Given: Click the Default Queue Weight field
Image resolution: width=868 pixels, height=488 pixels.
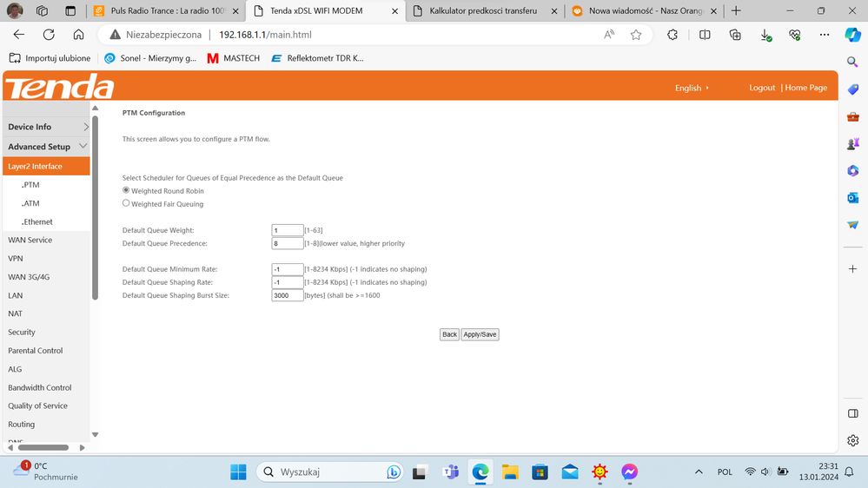Looking at the screenshot, I should click(287, 230).
